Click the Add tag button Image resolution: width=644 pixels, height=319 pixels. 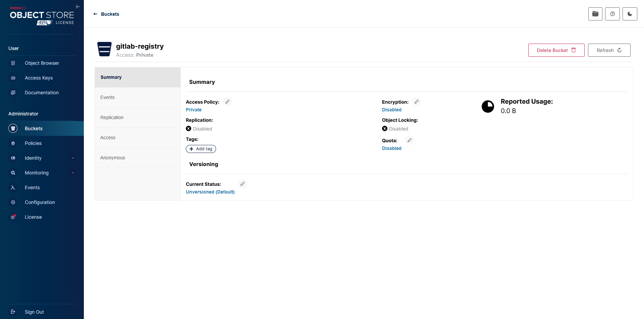(201, 149)
